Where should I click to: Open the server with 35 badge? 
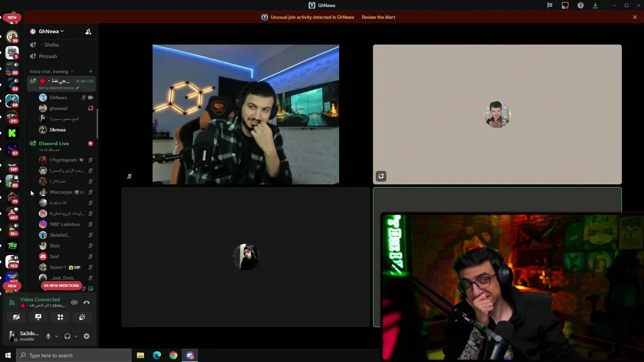tap(12, 36)
